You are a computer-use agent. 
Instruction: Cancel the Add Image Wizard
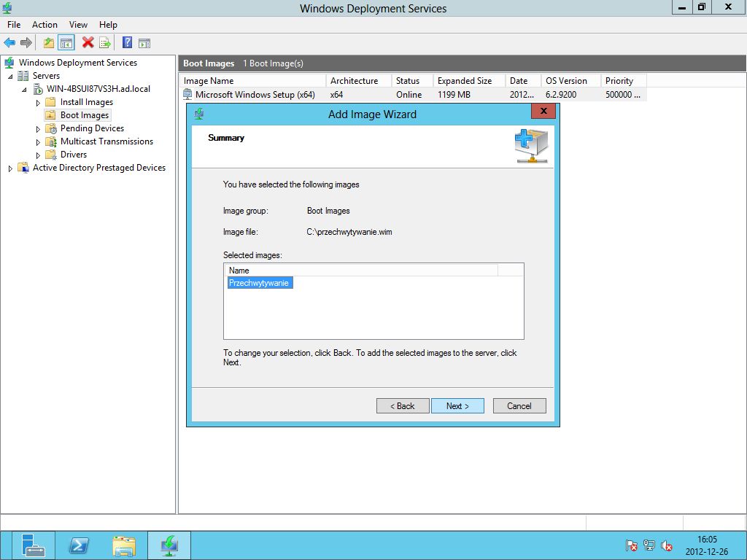click(519, 405)
